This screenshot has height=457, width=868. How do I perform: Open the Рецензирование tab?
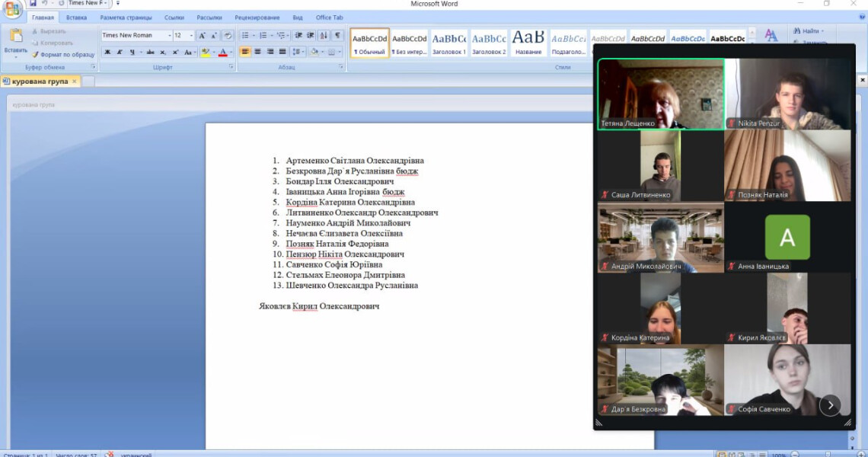pyautogui.click(x=257, y=18)
